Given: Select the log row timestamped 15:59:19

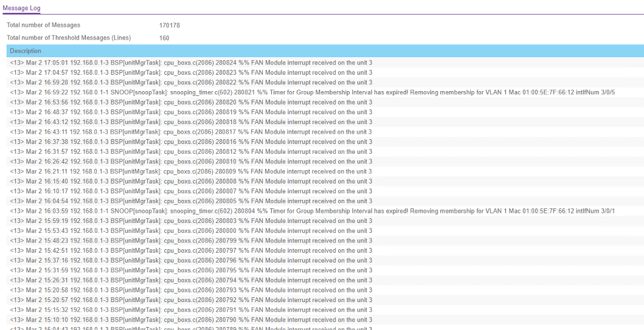Looking at the screenshot, I should point(191,221).
